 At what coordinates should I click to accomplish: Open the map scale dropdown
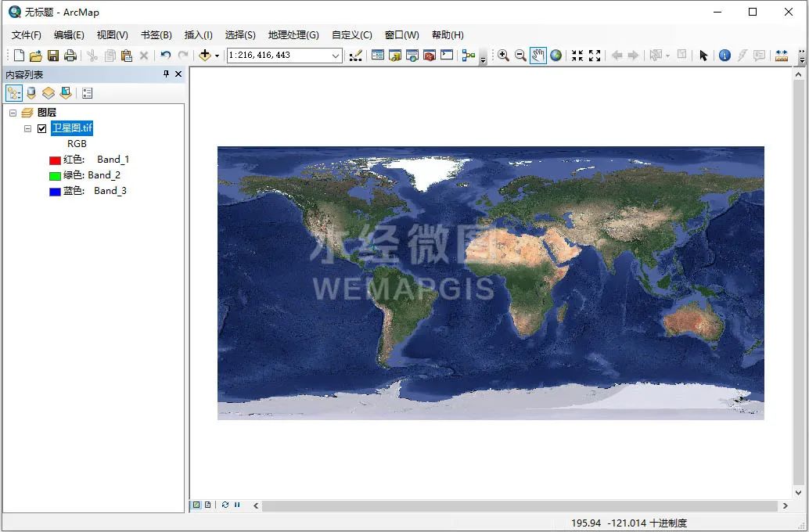pos(335,55)
